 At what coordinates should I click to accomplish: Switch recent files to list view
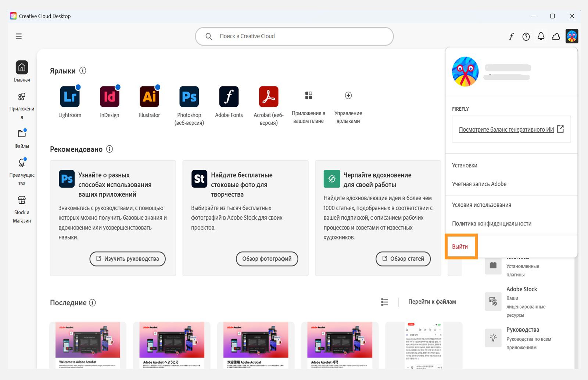[x=384, y=302]
